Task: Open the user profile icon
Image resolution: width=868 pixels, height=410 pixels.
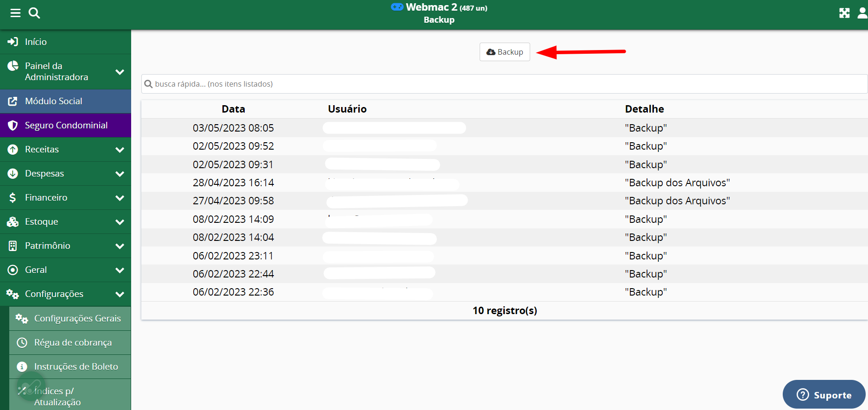Action: [862, 13]
